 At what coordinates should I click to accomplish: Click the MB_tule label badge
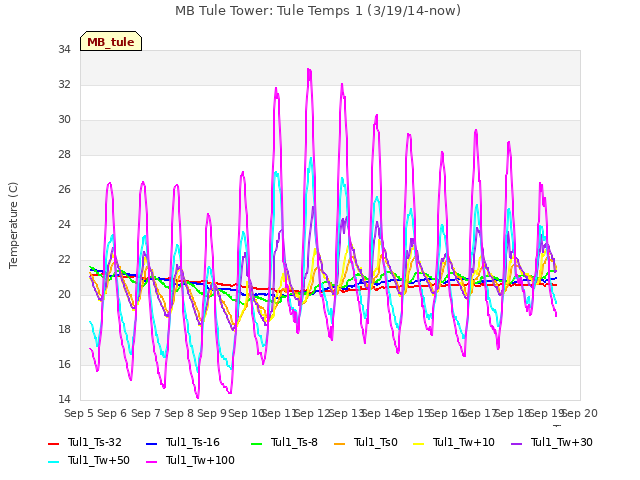(x=111, y=41)
